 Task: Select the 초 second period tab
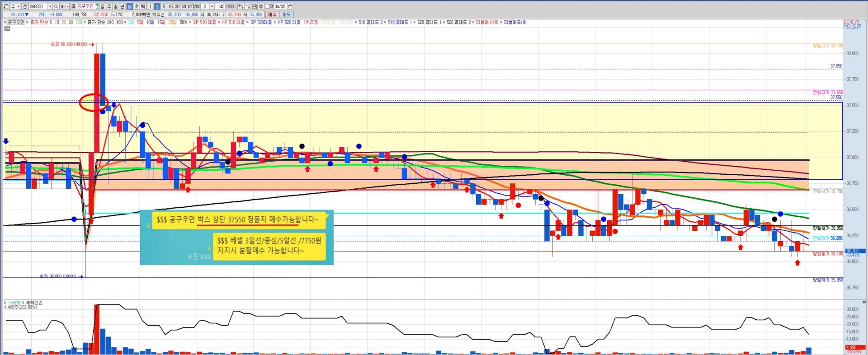pyautogui.click(x=137, y=6)
